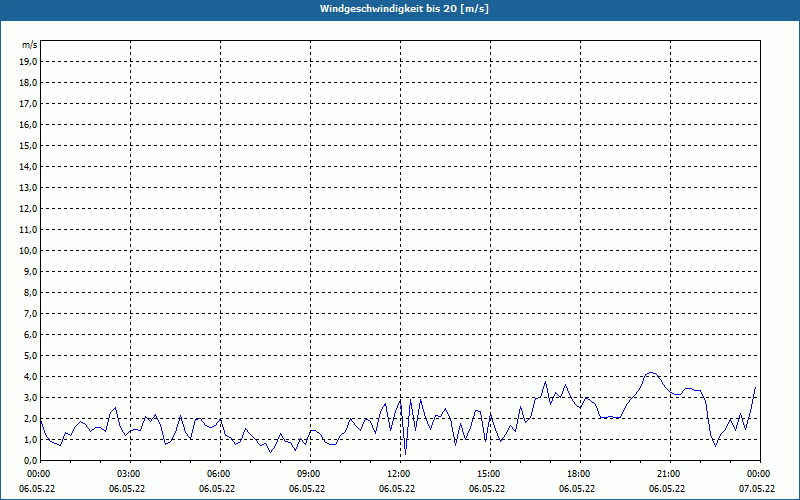The height and width of the screenshot is (500, 800).
Task: Pick the '06.05.22' date under 18:00
Action: (x=577, y=488)
